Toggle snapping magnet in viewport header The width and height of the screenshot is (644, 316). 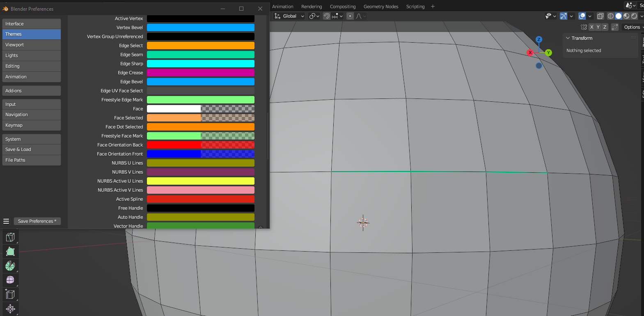(327, 16)
